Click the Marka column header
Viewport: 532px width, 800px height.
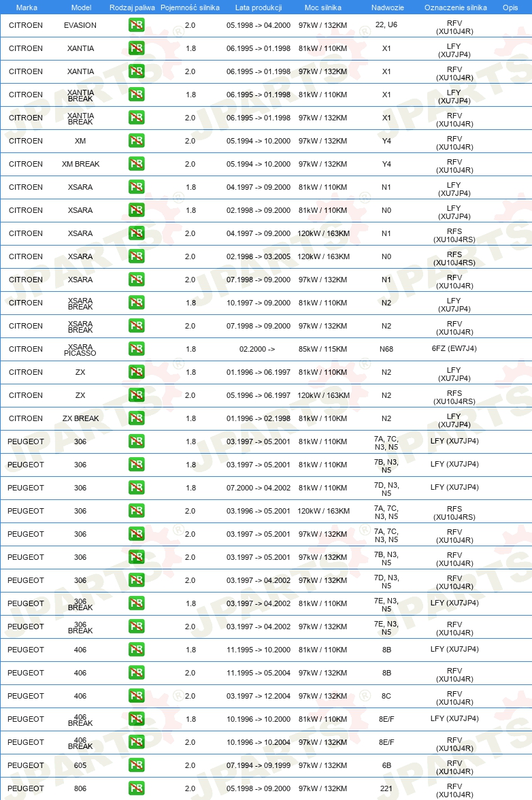(x=27, y=7)
